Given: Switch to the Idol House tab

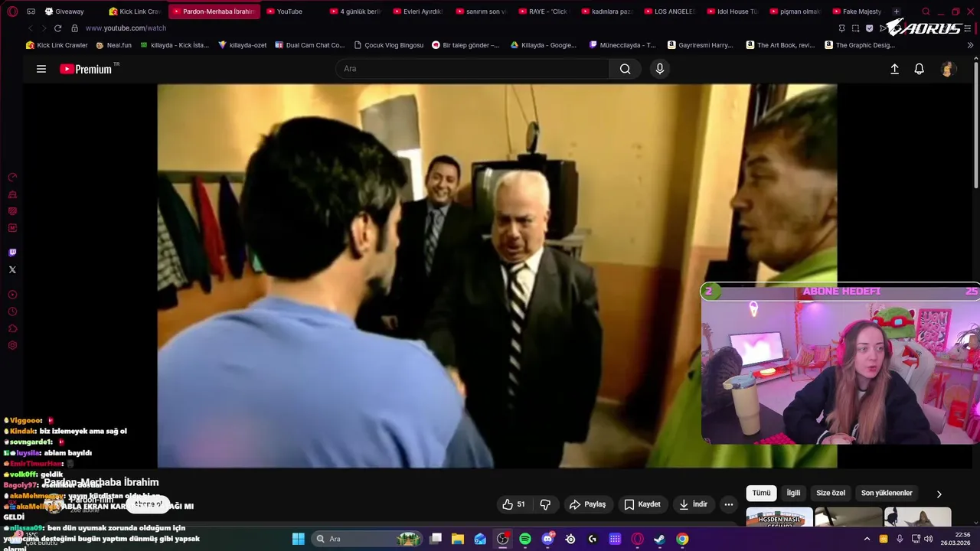Looking at the screenshot, I should pos(733,11).
